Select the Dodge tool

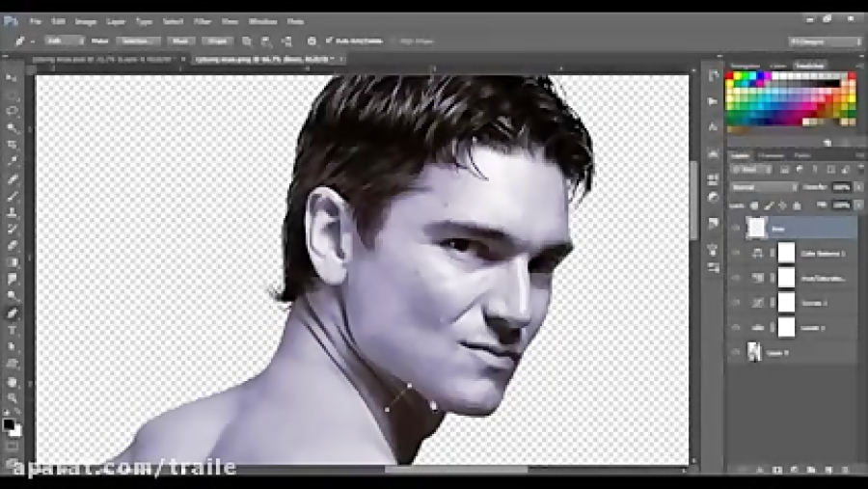click(12, 296)
